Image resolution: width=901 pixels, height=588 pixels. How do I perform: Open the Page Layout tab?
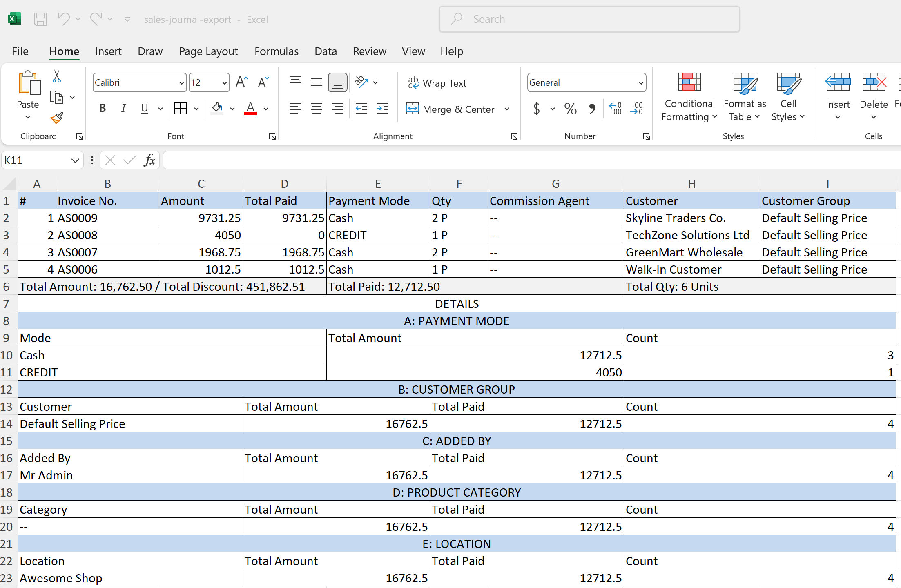(x=208, y=51)
